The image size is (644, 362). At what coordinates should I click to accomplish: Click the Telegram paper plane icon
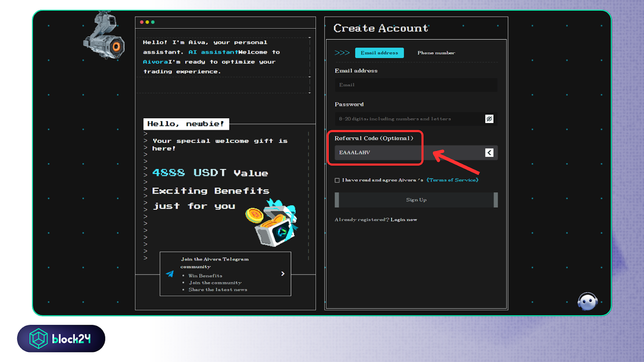(170, 274)
